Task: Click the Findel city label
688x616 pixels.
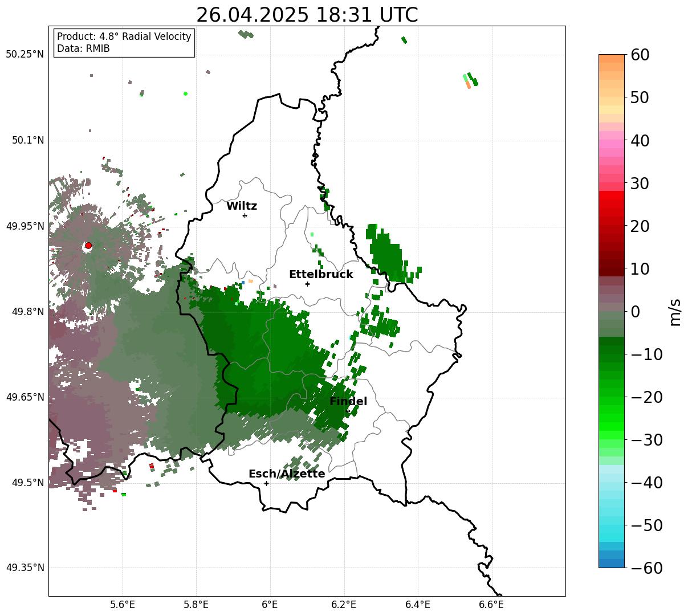Action: point(348,402)
